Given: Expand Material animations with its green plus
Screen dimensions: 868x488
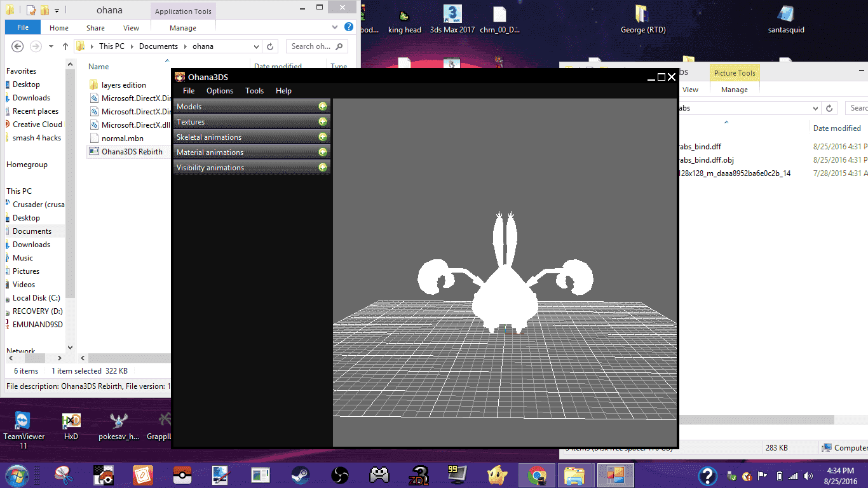Looking at the screenshot, I should pyautogui.click(x=323, y=152).
